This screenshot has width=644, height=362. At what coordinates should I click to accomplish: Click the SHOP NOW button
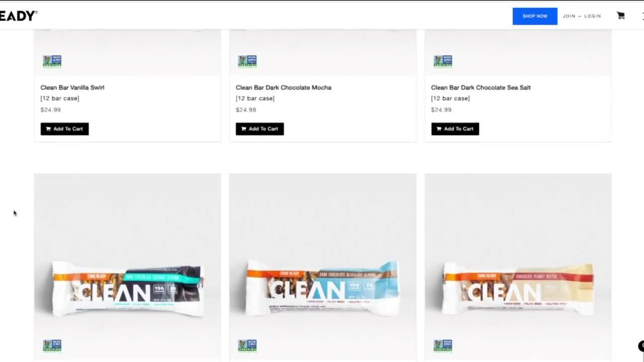point(535,16)
